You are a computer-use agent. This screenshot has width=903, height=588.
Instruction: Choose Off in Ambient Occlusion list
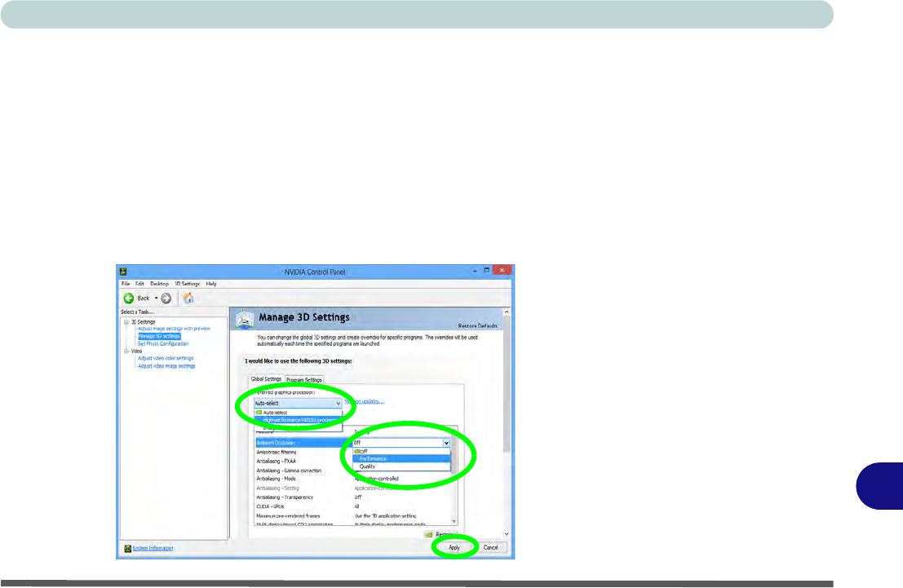(x=401, y=452)
